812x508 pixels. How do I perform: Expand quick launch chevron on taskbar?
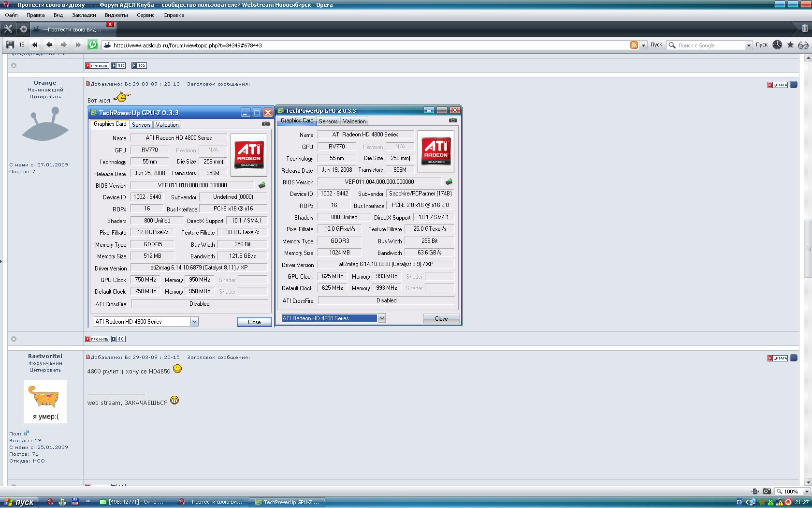pyautogui.click(x=88, y=501)
